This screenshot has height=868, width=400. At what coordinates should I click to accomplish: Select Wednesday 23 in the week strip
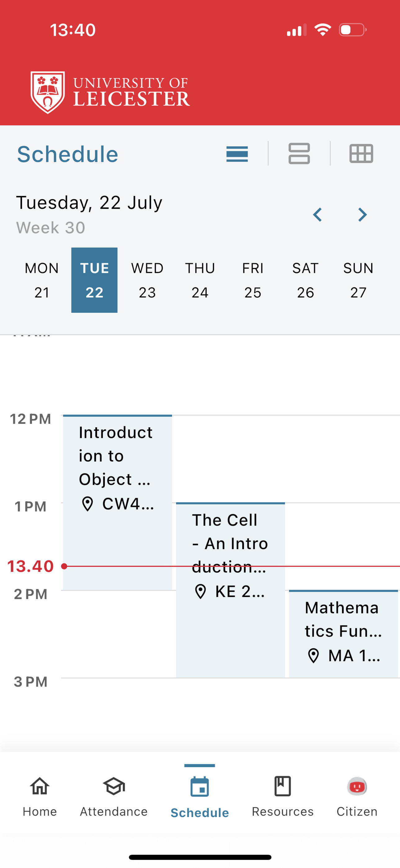point(147,280)
